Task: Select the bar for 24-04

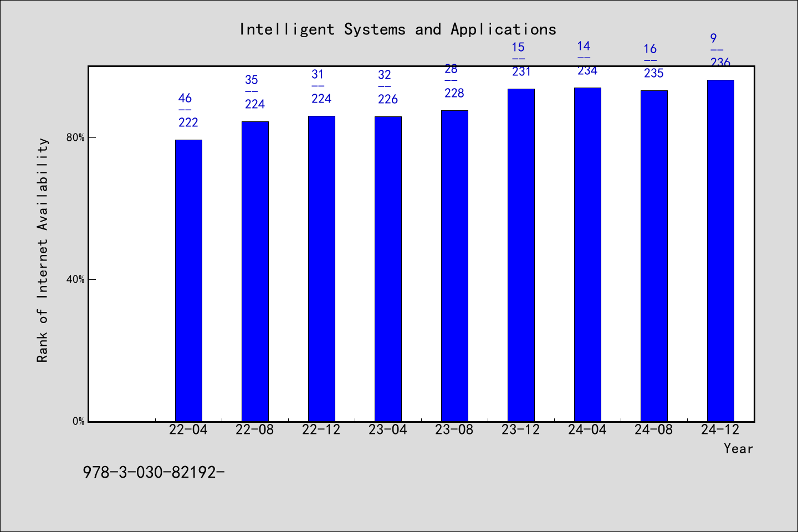Action: 587,254
